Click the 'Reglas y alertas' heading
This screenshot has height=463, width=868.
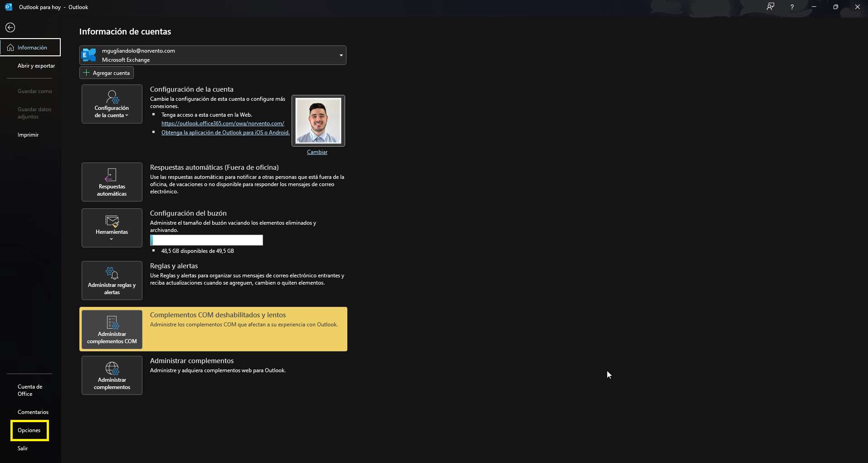pyautogui.click(x=174, y=266)
